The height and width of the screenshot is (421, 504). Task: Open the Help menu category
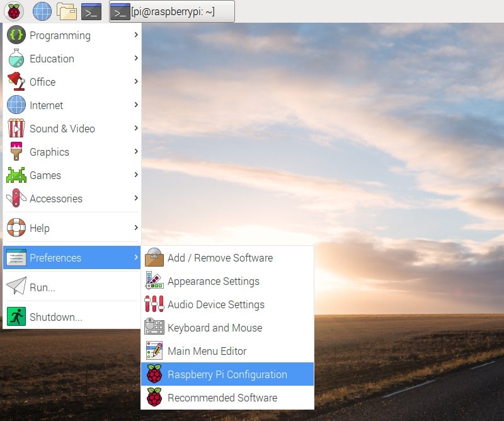(72, 228)
